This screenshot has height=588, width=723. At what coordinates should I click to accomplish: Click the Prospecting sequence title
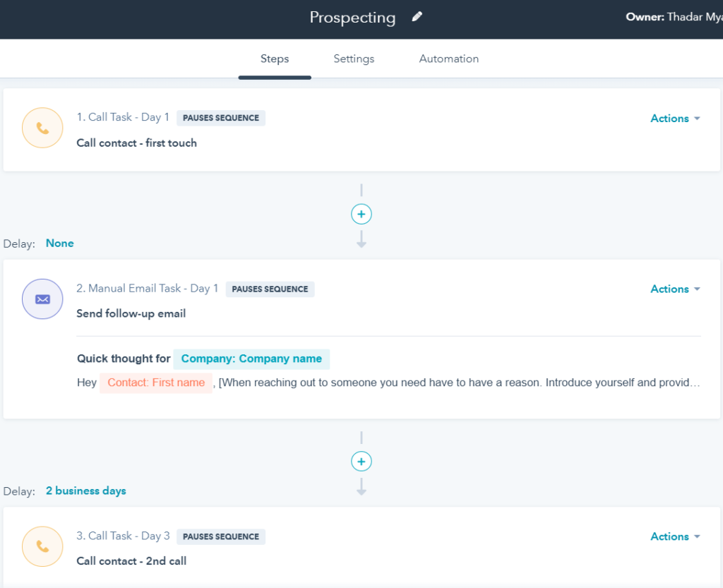(x=352, y=18)
